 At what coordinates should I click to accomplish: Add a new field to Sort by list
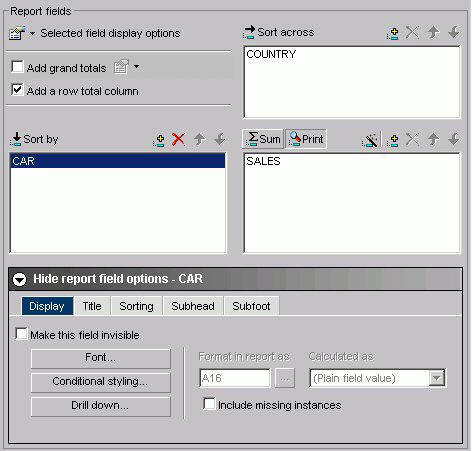coord(159,139)
